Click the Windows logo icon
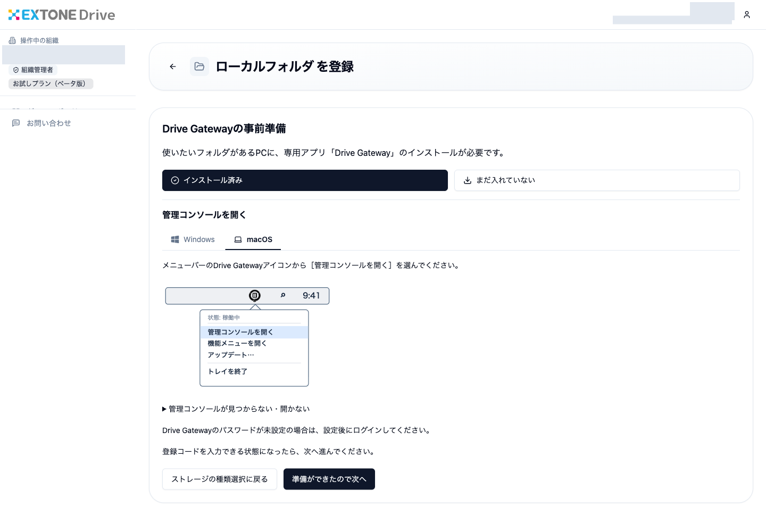The image size is (766, 532). [x=175, y=239]
